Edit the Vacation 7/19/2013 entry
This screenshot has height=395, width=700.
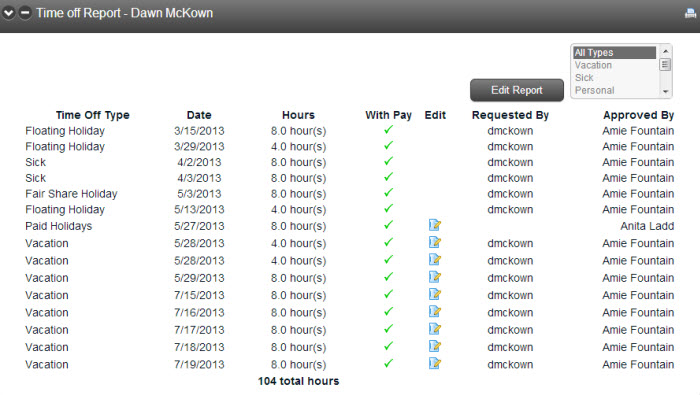pos(435,364)
